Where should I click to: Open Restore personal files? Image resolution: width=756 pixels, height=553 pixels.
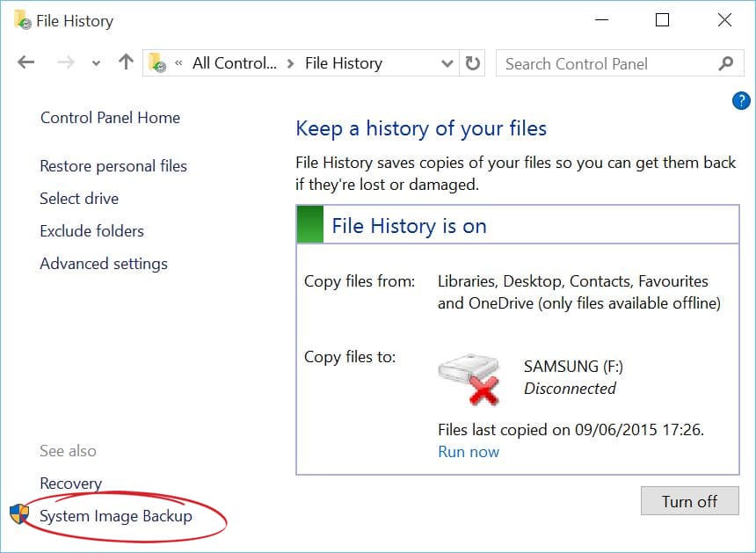(113, 166)
